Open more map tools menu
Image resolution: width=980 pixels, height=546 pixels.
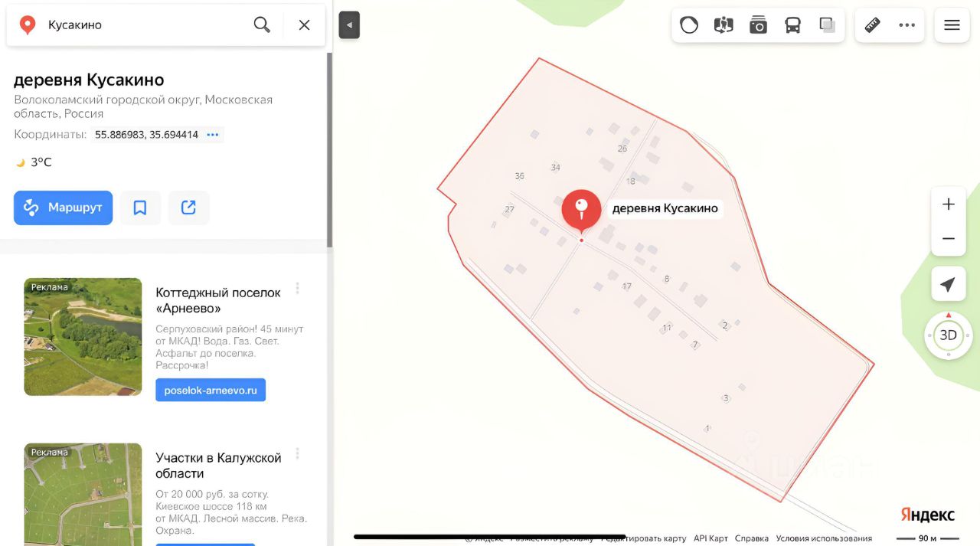coord(906,25)
